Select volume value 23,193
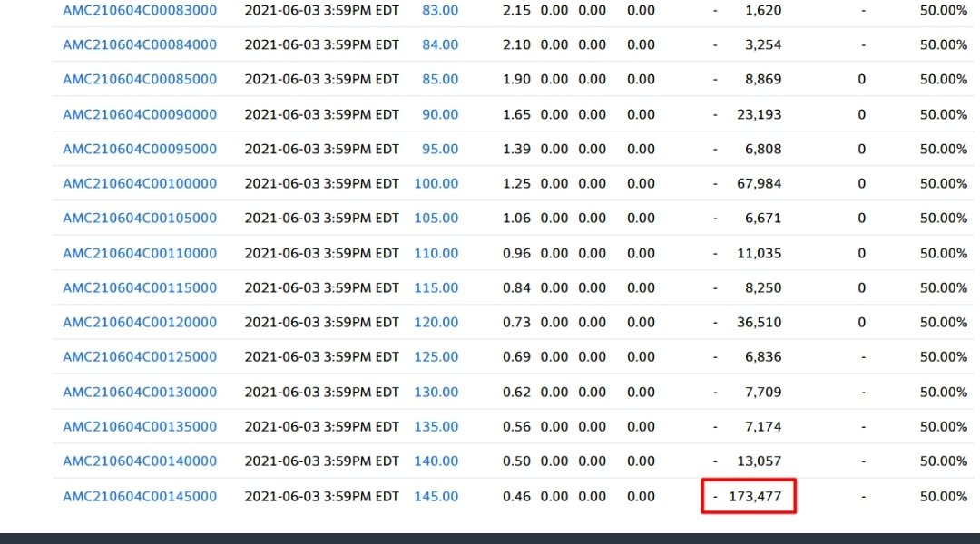Image resolution: width=980 pixels, height=544 pixels. 759,115
